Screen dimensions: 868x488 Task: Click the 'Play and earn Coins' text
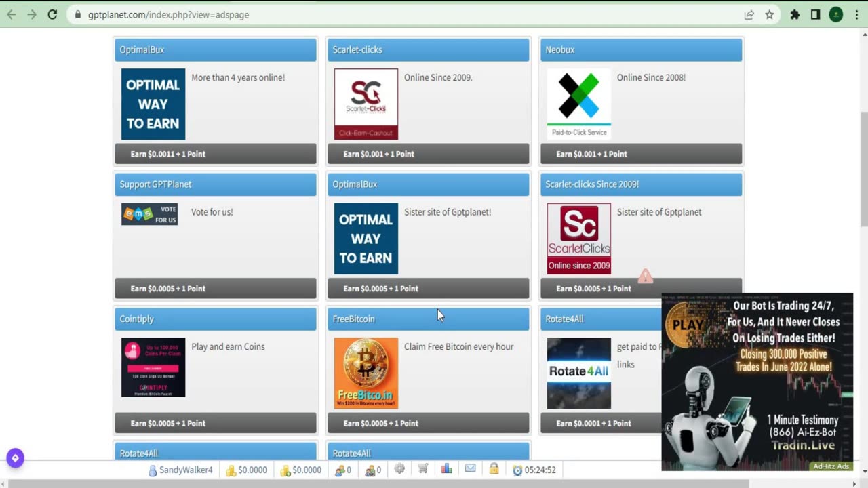click(x=228, y=346)
